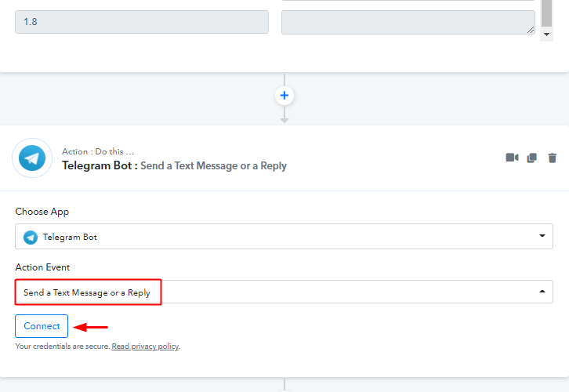Click the duplicate step copy icon
Viewport: 569px width, 392px height.
pyautogui.click(x=531, y=158)
